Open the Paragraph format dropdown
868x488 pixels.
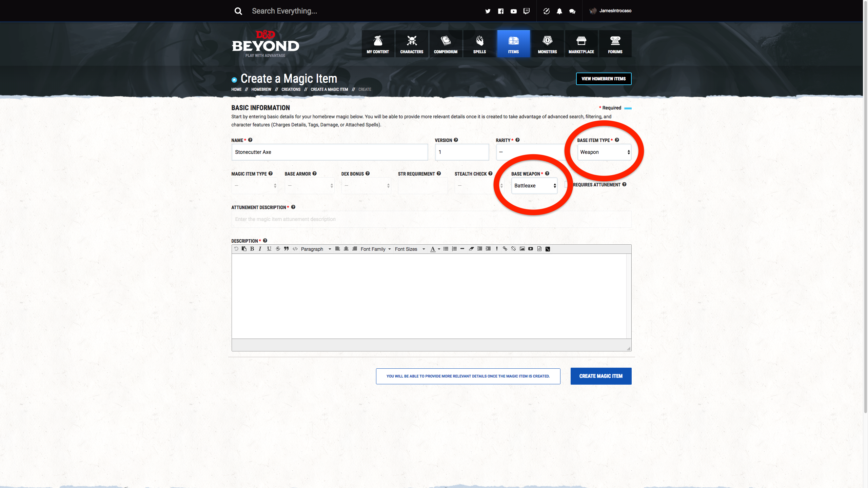pos(316,249)
